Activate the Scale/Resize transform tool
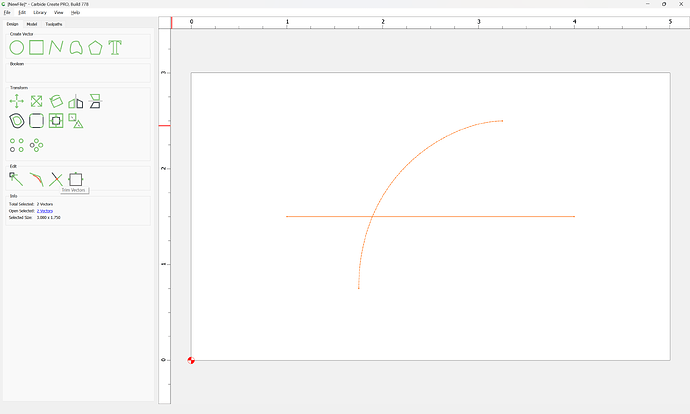The width and height of the screenshot is (690, 414). point(37,101)
